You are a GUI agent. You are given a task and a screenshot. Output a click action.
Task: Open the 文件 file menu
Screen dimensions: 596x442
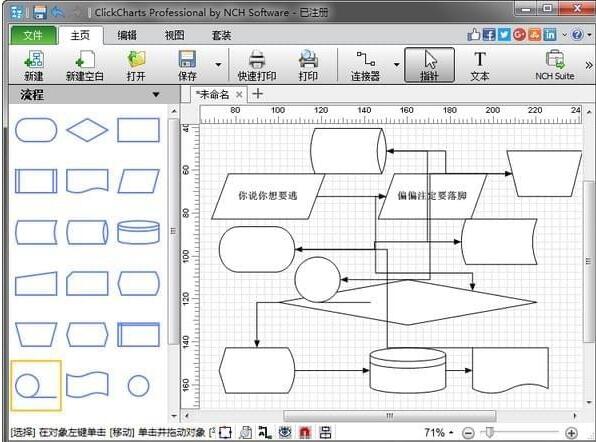click(x=33, y=35)
